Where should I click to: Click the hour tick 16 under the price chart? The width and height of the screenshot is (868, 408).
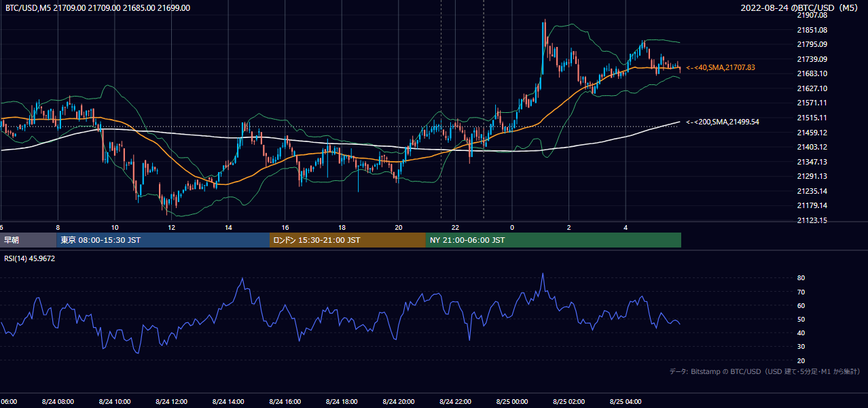coord(285,227)
